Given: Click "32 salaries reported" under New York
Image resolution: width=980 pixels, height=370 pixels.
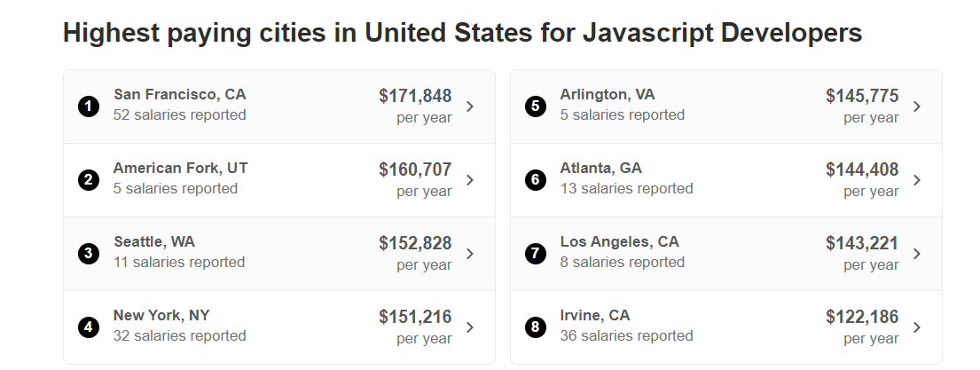Looking at the screenshot, I should coord(180,335).
